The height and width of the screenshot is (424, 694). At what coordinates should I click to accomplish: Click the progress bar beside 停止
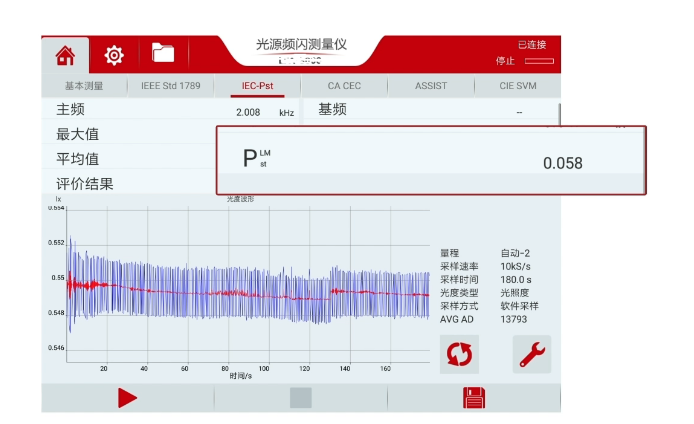[538, 62]
